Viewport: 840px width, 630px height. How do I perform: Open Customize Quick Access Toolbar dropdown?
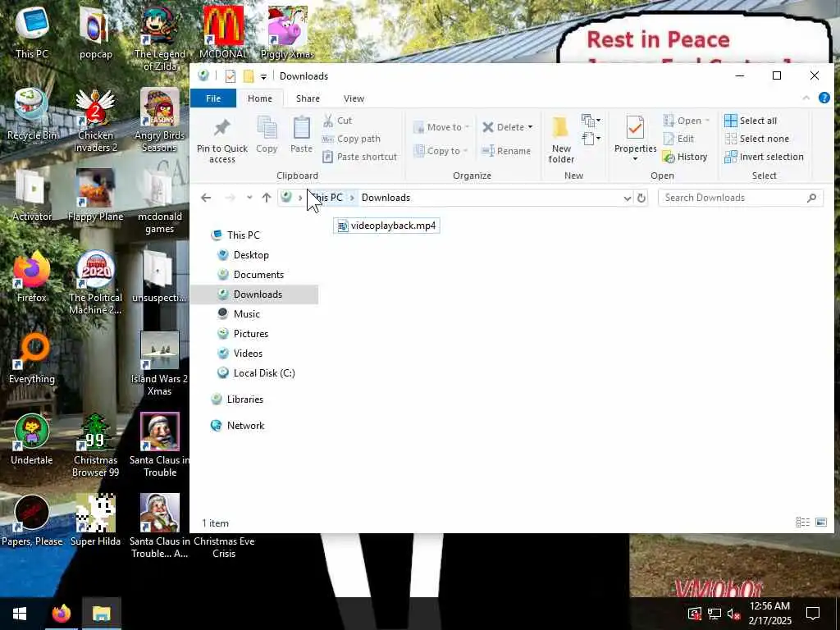(x=263, y=76)
